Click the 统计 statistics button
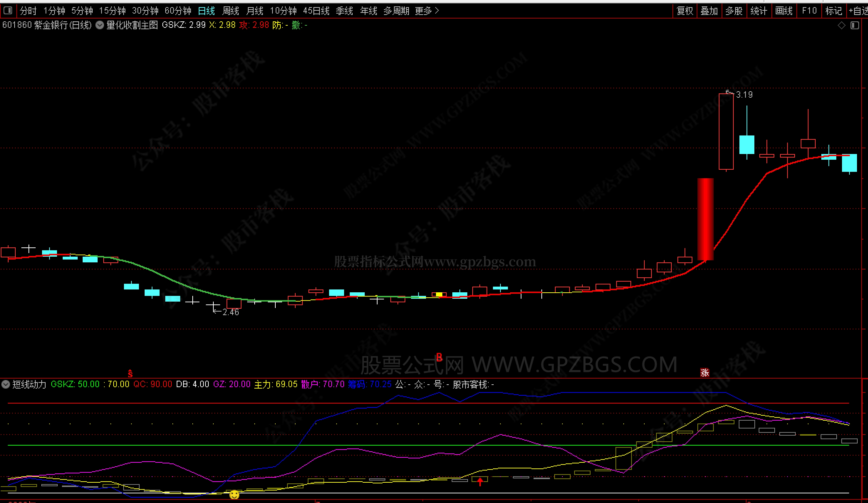 tap(759, 11)
